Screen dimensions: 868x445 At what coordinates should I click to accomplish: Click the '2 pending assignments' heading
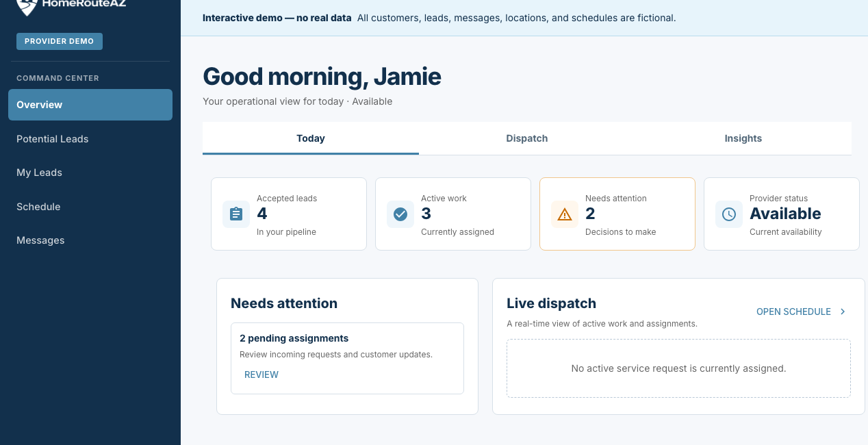point(294,338)
